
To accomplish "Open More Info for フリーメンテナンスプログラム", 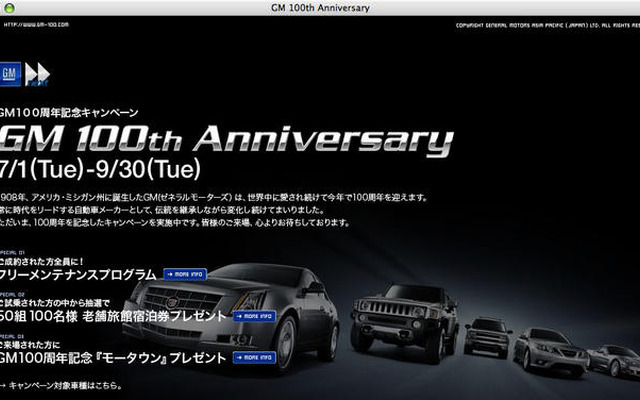I will [x=185, y=274].
